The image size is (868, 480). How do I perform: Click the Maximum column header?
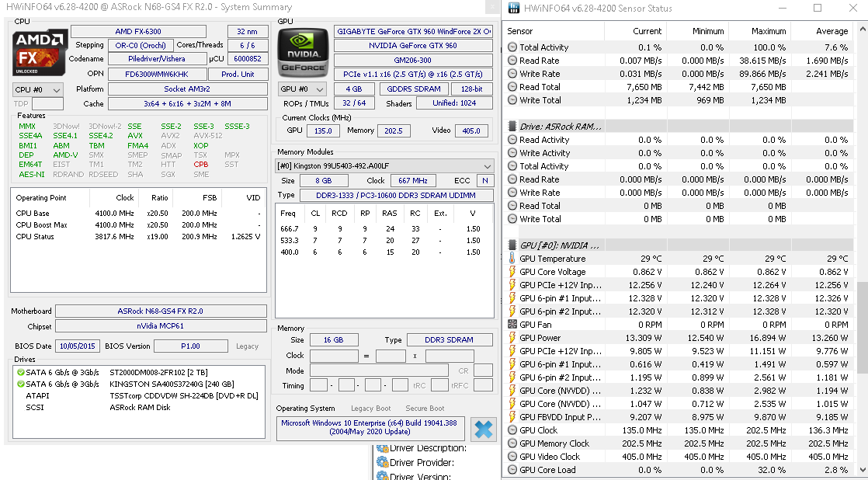[768, 31]
